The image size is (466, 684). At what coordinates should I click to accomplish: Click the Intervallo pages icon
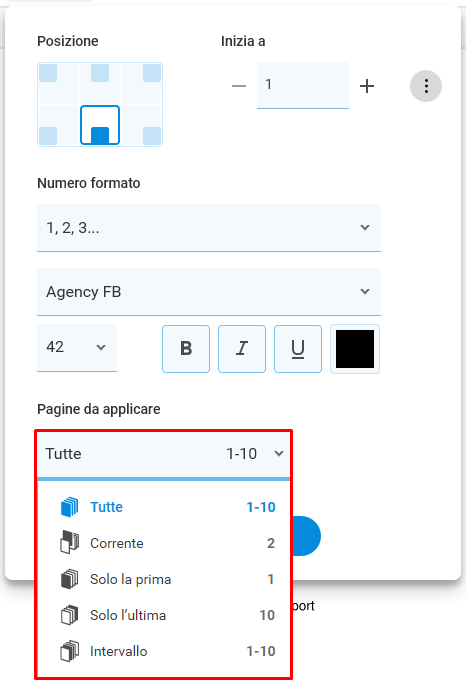[69, 651]
